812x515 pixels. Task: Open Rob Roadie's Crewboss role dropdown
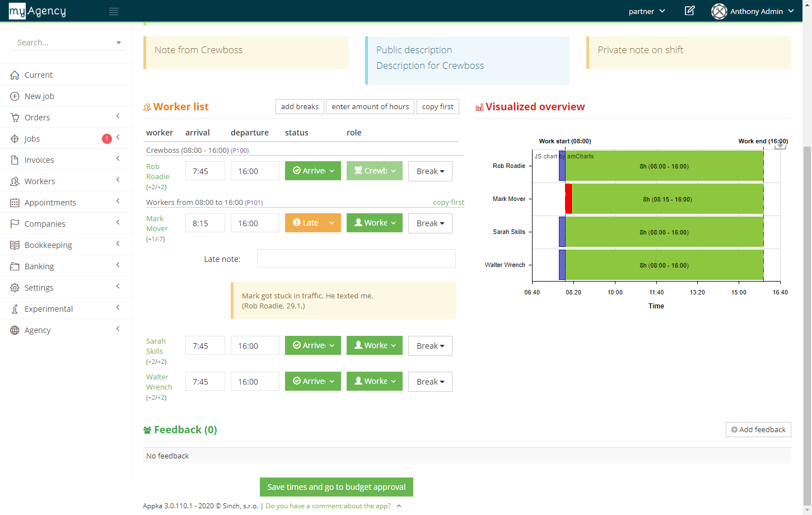click(x=375, y=171)
